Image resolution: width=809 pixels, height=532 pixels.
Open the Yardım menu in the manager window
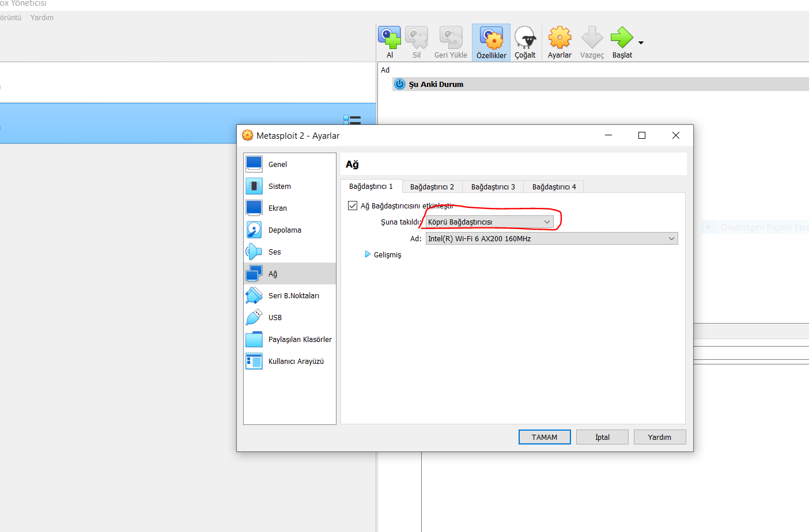pos(42,18)
